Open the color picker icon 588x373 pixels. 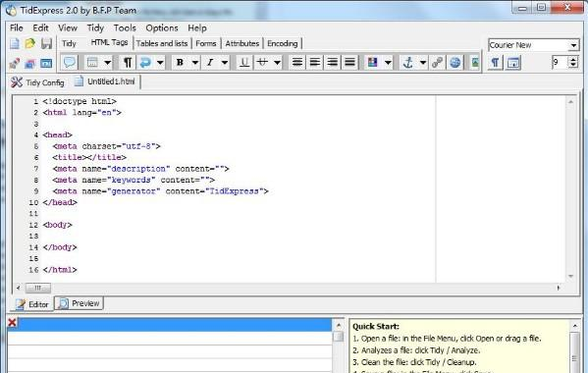coord(373,62)
